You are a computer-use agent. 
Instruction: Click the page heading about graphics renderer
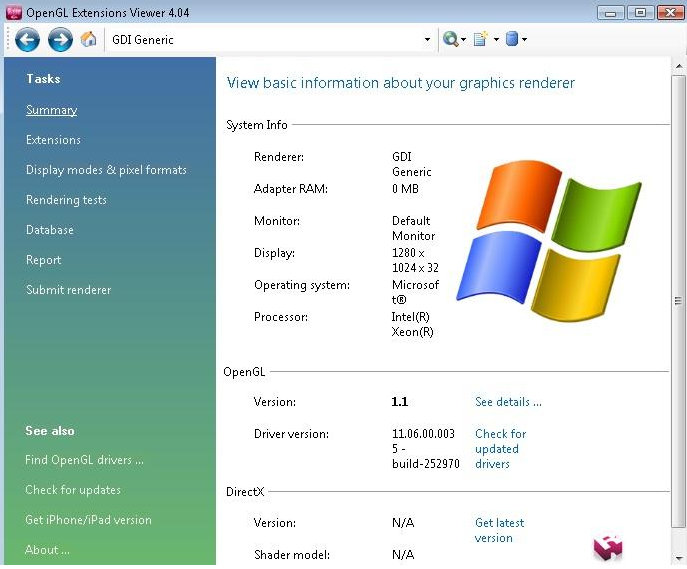(400, 83)
